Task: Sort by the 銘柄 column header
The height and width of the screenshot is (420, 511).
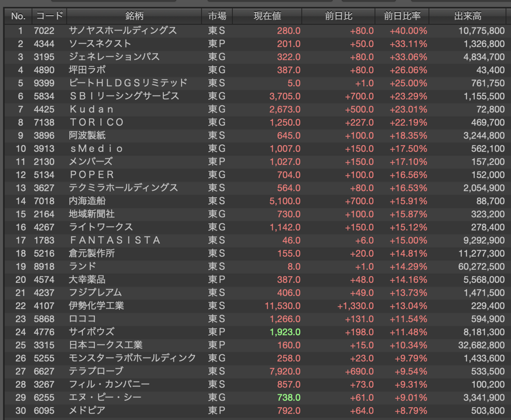Action: [x=134, y=16]
